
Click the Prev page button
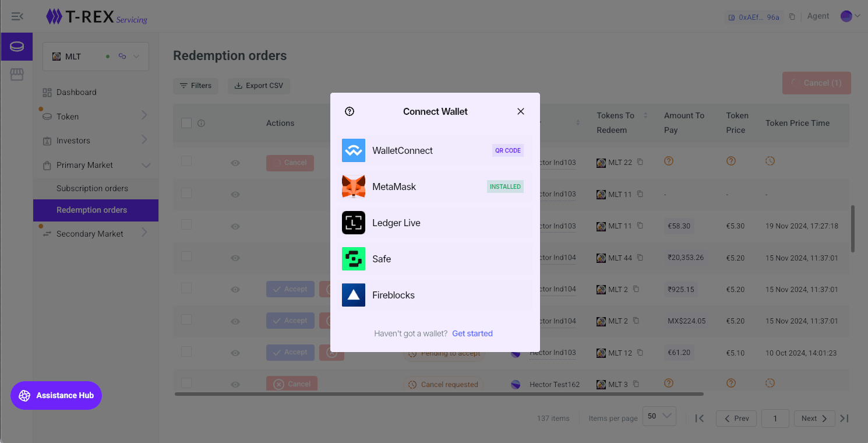(x=736, y=419)
